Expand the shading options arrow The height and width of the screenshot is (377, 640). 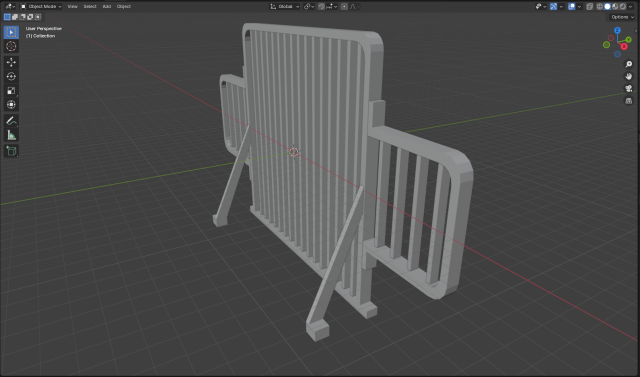tap(630, 7)
